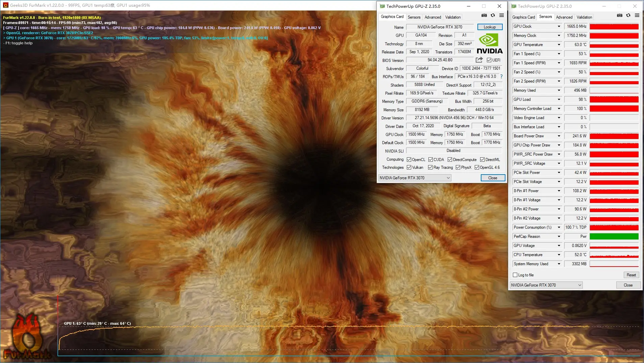Click Subvendor value Colorful
644x363 pixels.
pyautogui.click(x=422, y=68)
